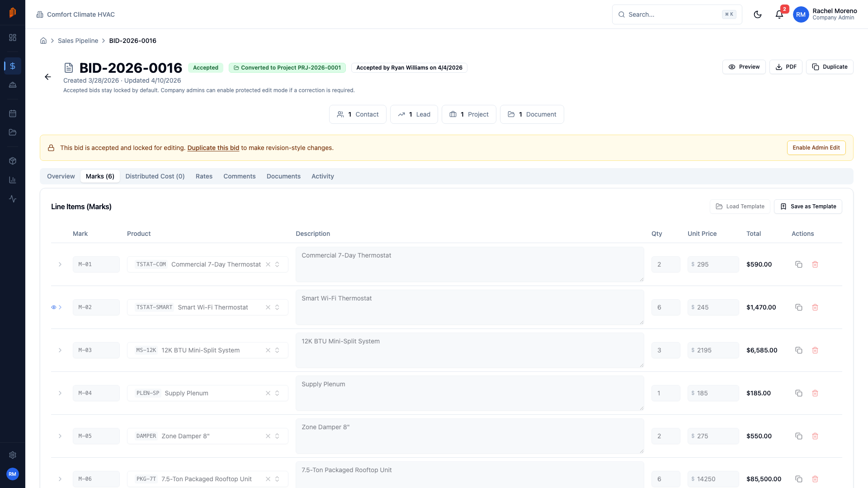Switch to the Rates tab

coord(204,176)
